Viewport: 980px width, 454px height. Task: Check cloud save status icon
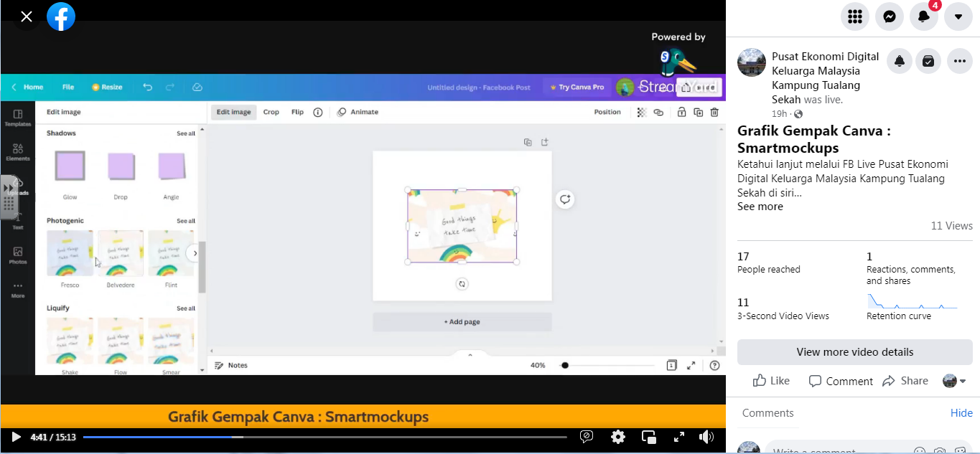click(197, 87)
